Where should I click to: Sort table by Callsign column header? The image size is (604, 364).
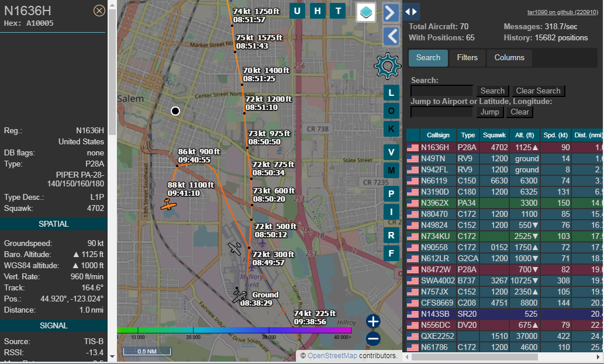438,135
